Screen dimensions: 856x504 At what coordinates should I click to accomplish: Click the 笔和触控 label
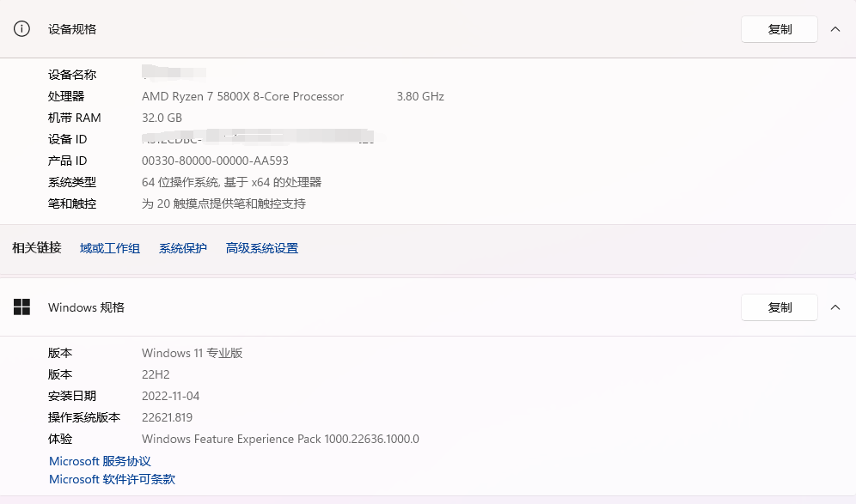pyautogui.click(x=72, y=204)
